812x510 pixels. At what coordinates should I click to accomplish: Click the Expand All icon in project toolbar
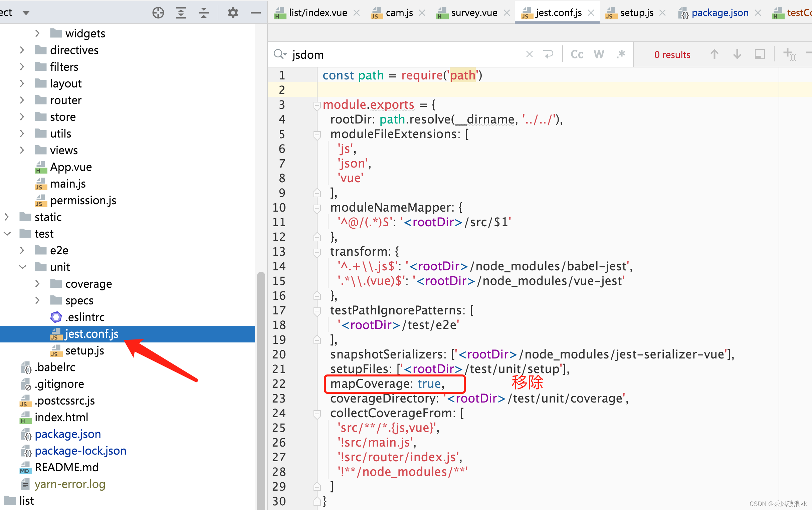pos(181,13)
